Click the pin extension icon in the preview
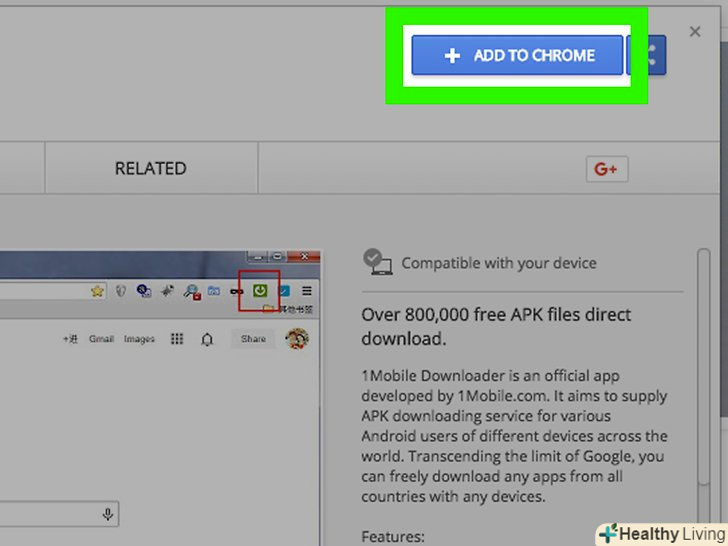Image resolution: width=728 pixels, height=546 pixels. [x=167, y=291]
